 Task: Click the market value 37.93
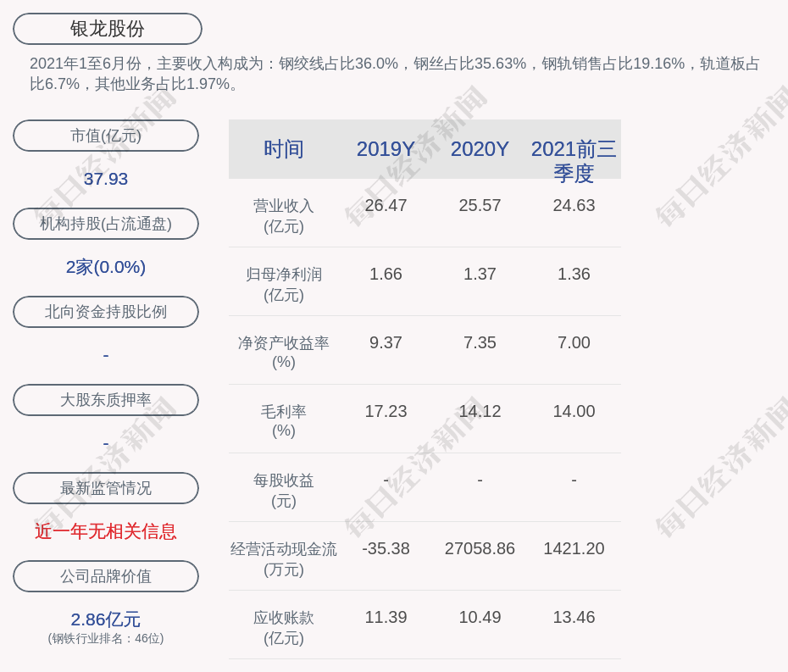click(106, 179)
